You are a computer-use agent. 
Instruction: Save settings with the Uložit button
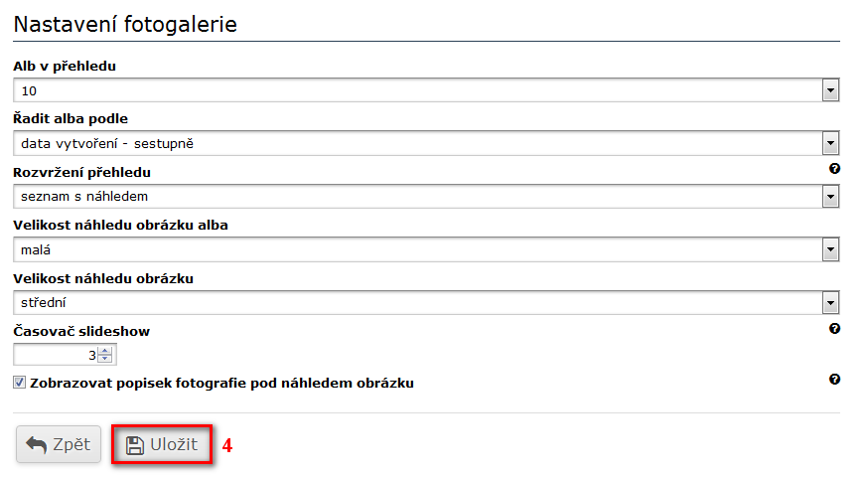point(162,444)
